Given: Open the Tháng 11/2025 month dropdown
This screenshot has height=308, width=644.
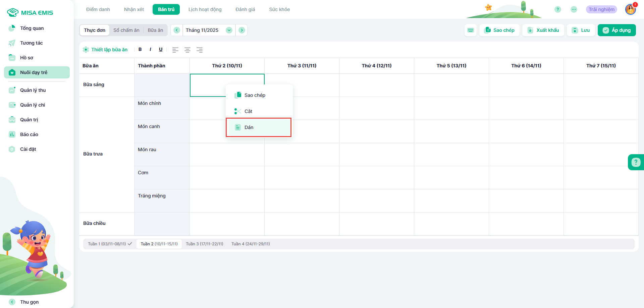Looking at the screenshot, I should pos(209,30).
